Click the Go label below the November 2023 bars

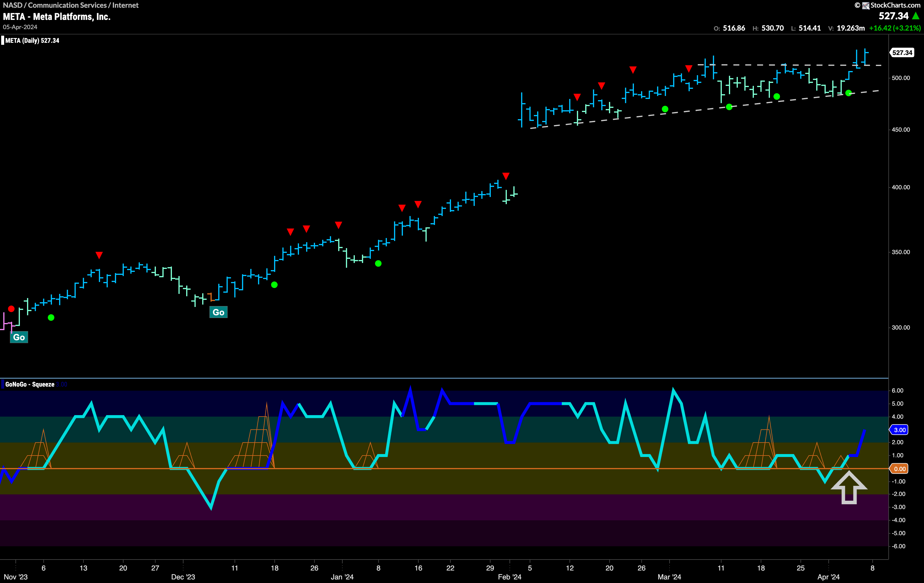(x=19, y=337)
